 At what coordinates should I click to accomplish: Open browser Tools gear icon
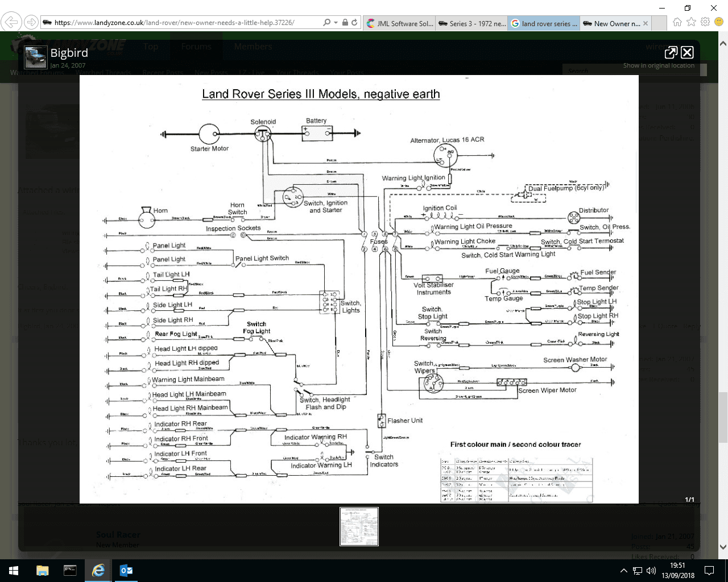[705, 22]
